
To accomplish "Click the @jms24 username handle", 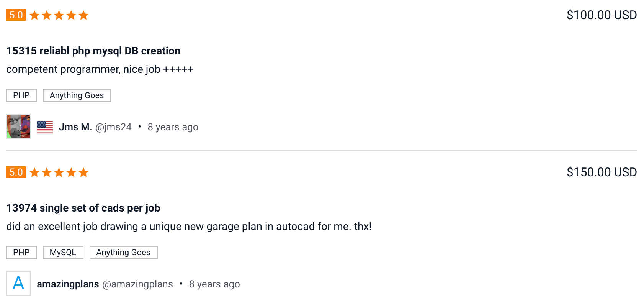I will [113, 127].
